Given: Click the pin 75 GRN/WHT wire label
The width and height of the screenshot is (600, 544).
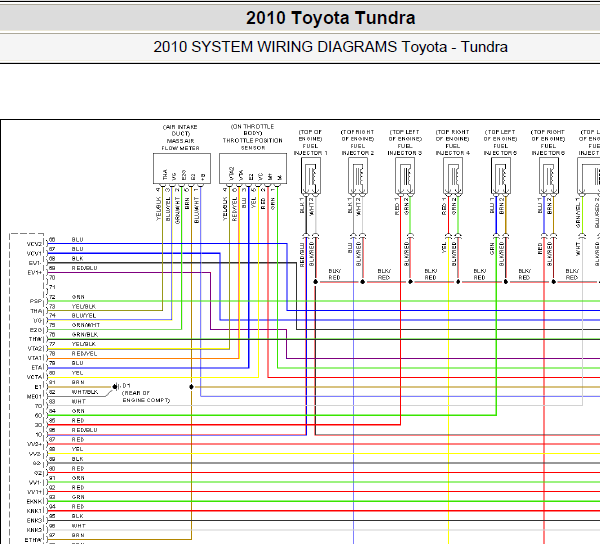Looking at the screenshot, I should (x=85, y=325).
